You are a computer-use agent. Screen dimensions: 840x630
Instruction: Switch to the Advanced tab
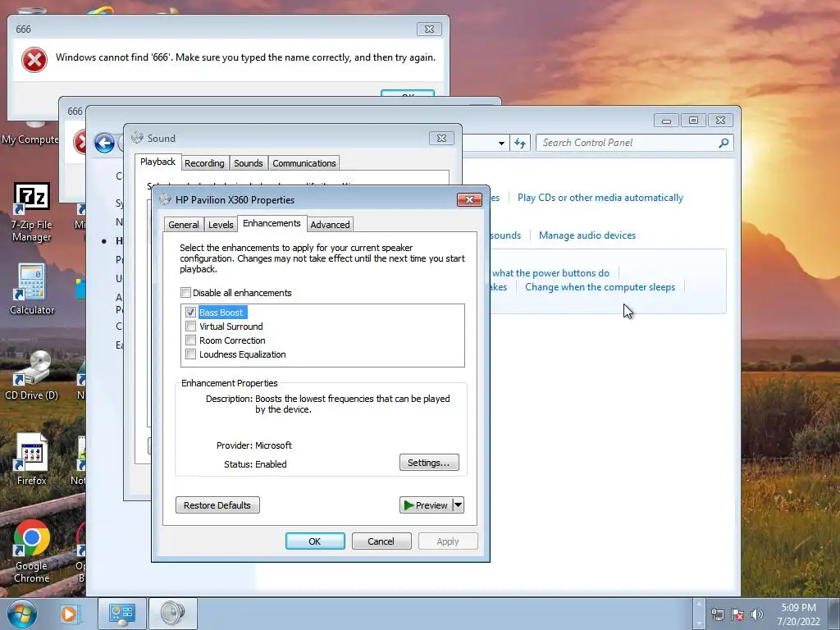(x=330, y=225)
